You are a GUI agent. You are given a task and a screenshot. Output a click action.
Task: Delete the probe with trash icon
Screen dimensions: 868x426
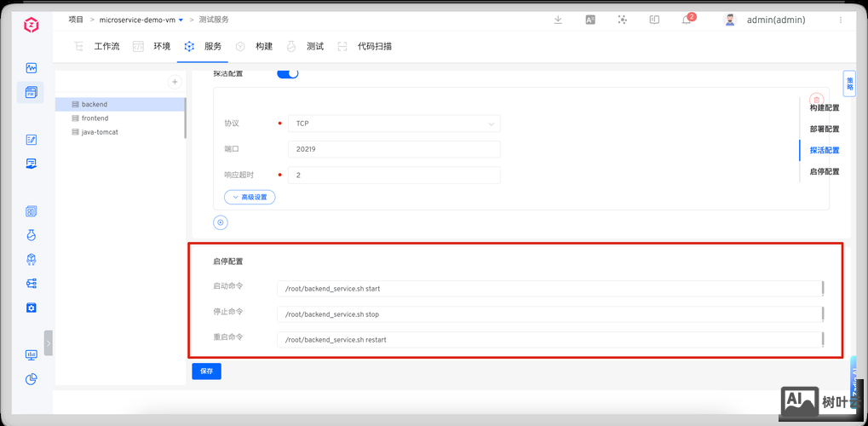pyautogui.click(x=816, y=101)
